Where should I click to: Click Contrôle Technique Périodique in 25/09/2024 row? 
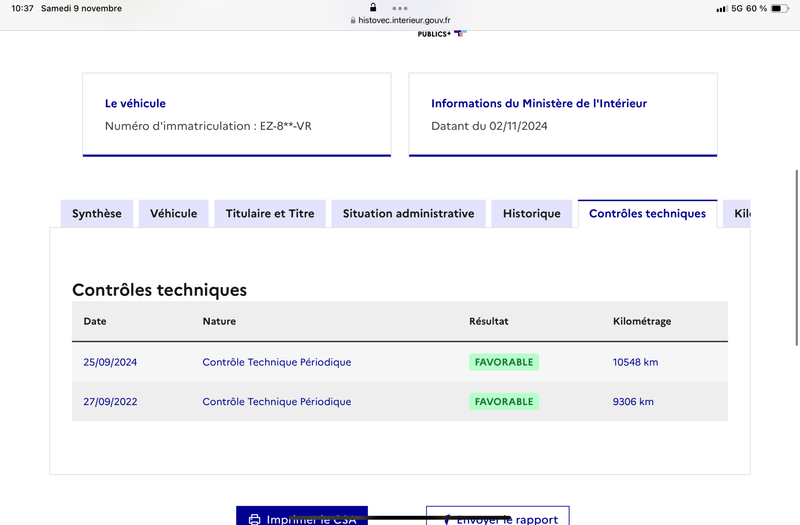click(277, 362)
